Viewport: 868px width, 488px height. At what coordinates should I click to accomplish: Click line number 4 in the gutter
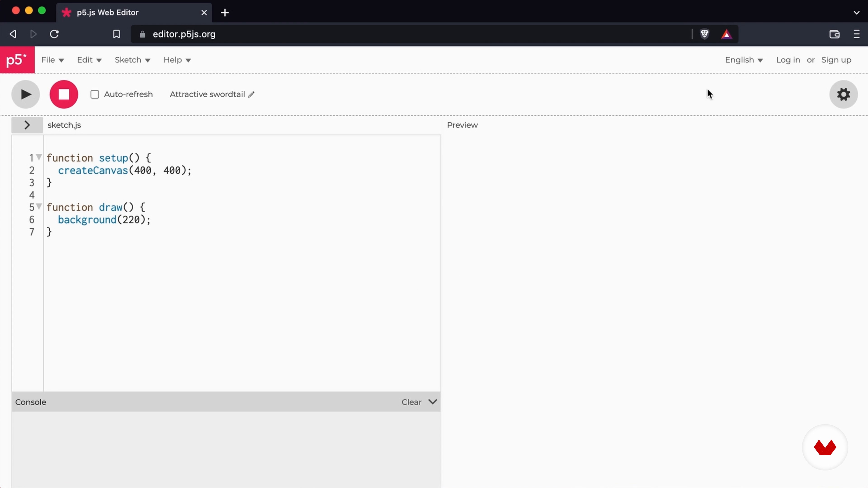point(32,195)
